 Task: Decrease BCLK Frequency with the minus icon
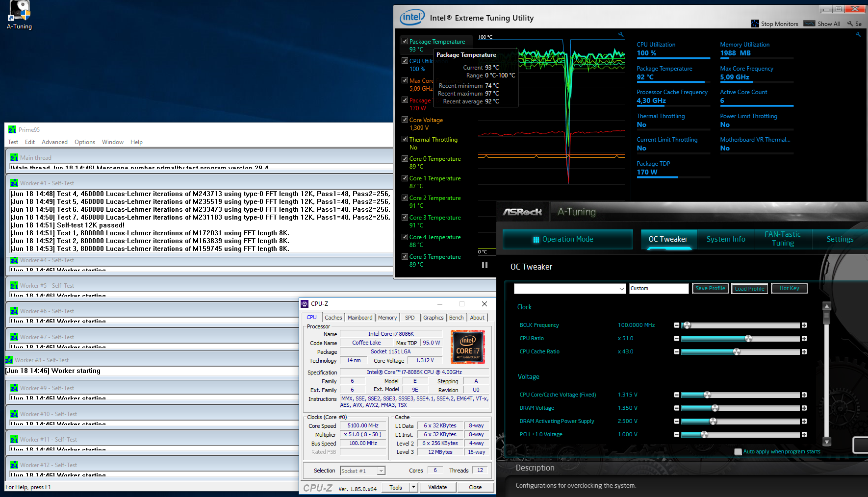677,325
